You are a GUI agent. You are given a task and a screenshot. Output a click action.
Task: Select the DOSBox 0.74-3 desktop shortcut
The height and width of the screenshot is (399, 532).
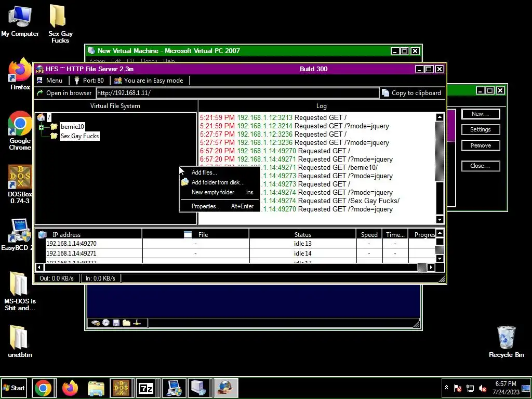coord(20,184)
